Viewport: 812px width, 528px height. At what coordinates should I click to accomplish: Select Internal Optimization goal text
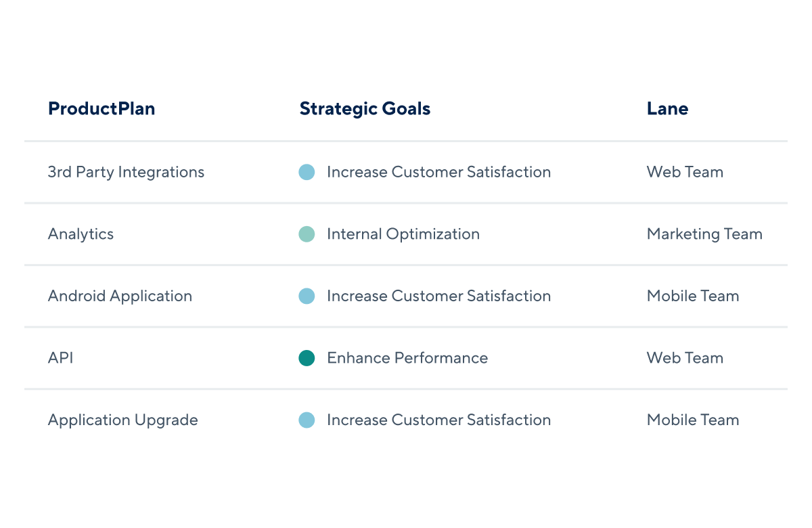pyautogui.click(x=403, y=234)
